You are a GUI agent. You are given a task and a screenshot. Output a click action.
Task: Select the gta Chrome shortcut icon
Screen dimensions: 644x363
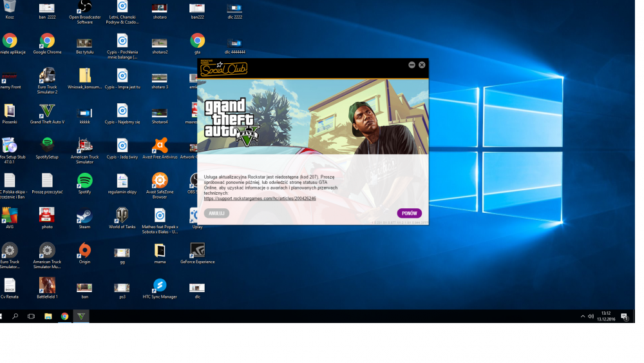point(198,44)
